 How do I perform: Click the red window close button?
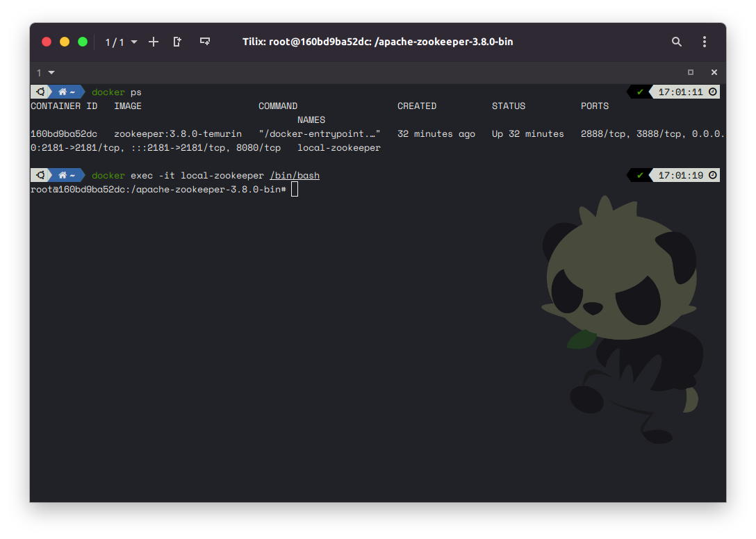point(47,42)
